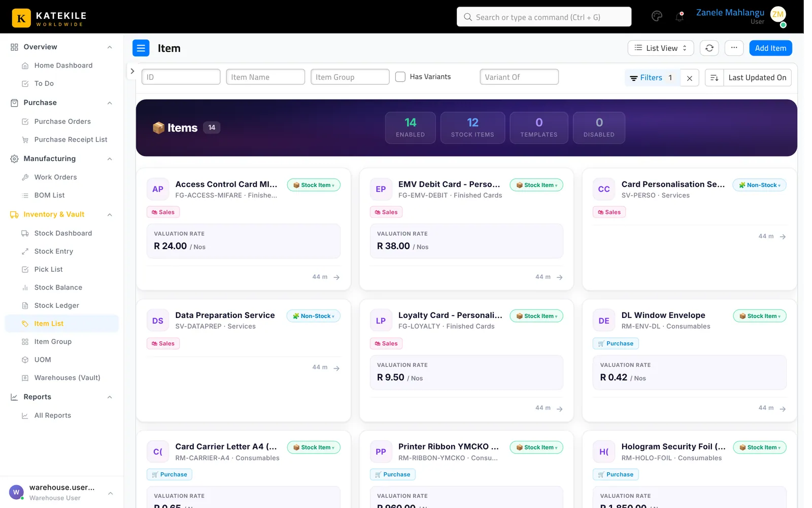Open arrow on Data Preparation Service card

(x=336, y=368)
